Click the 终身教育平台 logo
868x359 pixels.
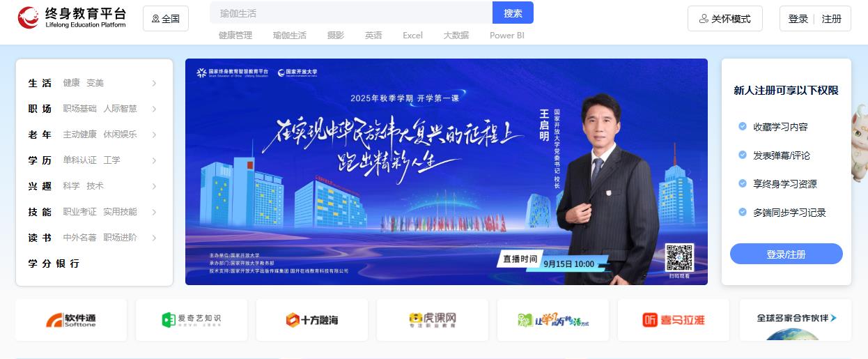click(72, 18)
